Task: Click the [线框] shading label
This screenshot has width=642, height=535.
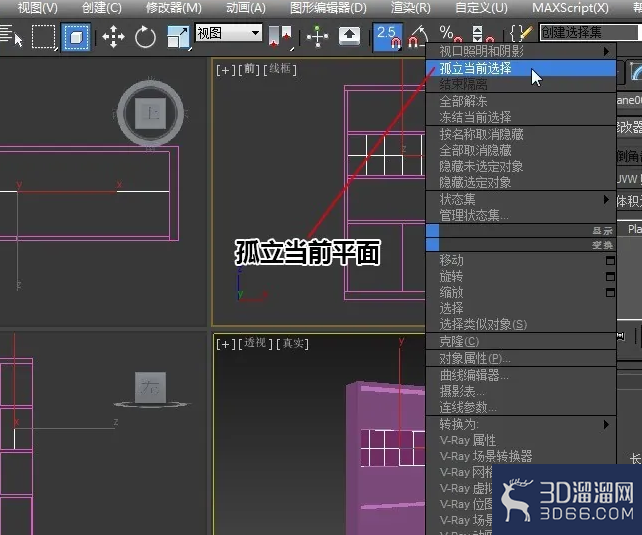Action: pyautogui.click(x=280, y=69)
